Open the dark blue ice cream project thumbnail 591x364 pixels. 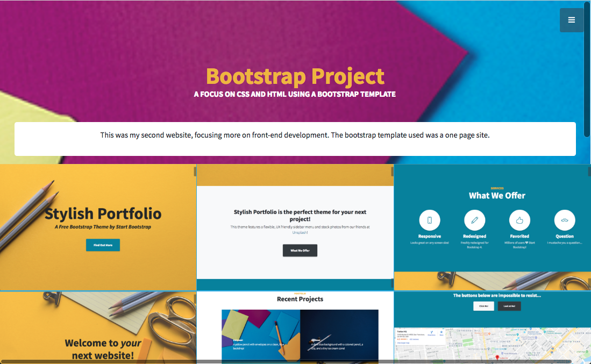(339, 336)
